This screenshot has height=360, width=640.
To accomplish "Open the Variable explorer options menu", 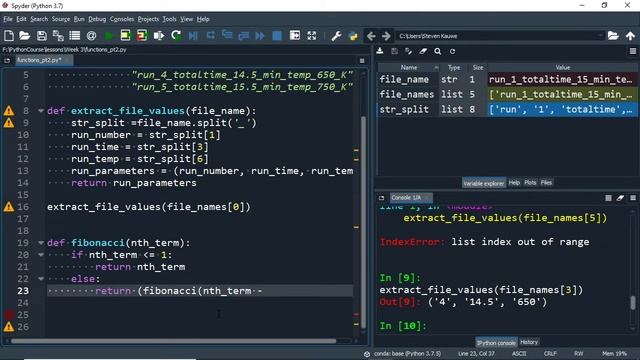I will click(x=633, y=51).
